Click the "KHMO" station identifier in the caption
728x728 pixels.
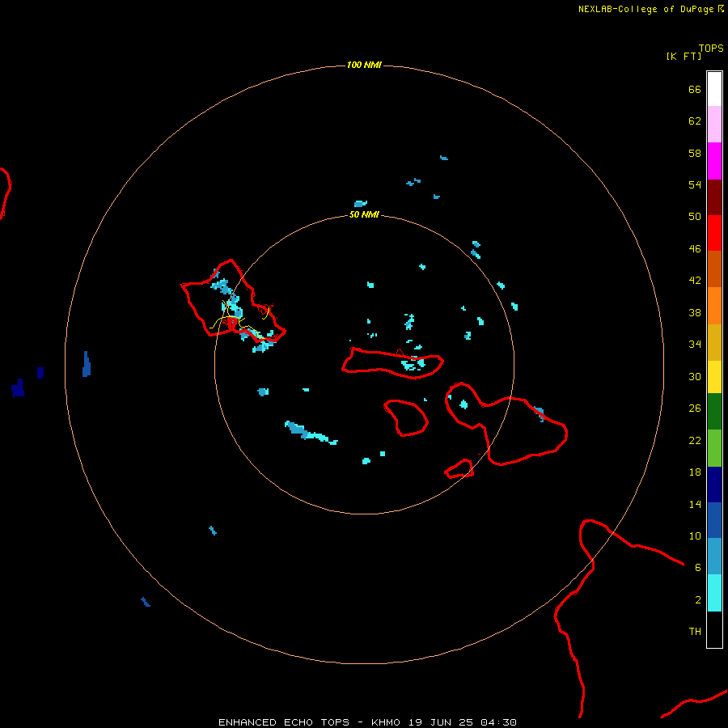(385, 722)
